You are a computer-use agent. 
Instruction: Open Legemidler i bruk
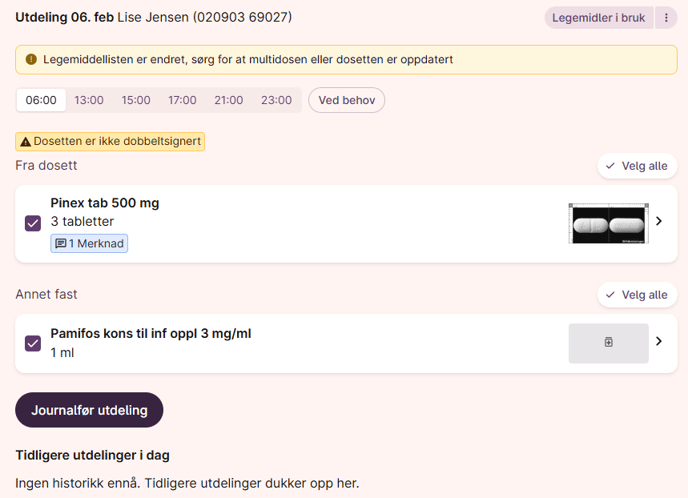[x=598, y=18]
